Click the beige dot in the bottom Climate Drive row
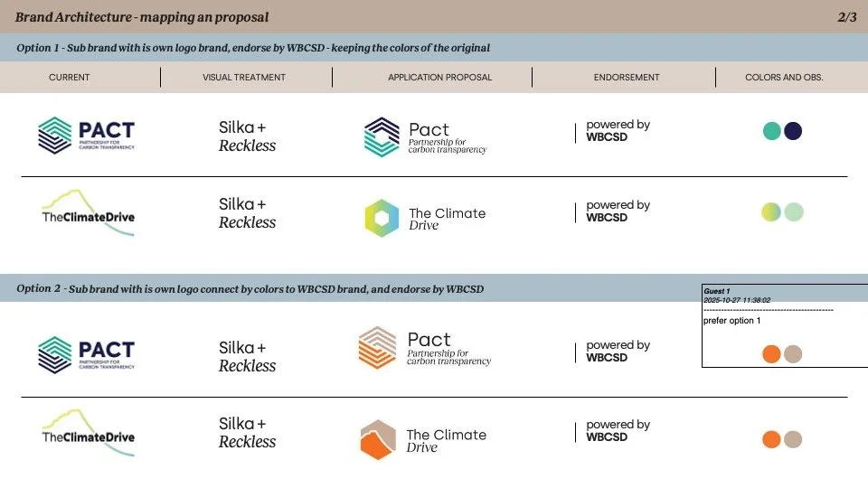Screen dimensions: 868x488 point(793,439)
